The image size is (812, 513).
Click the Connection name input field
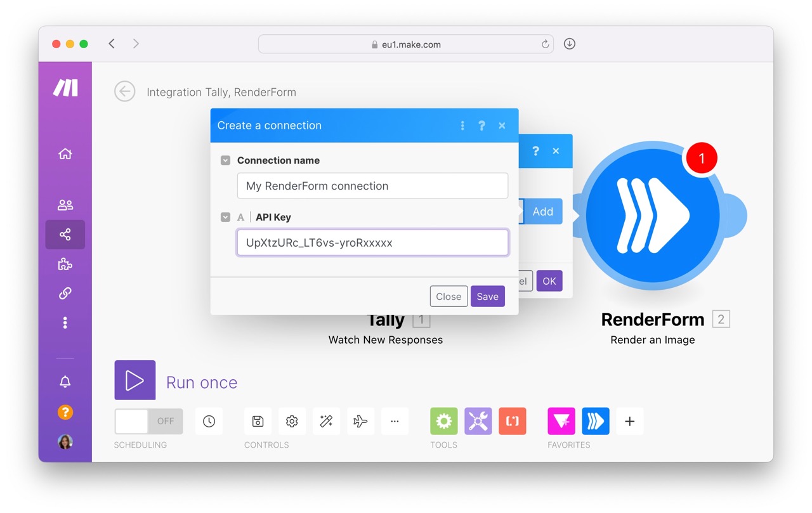(372, 186)
